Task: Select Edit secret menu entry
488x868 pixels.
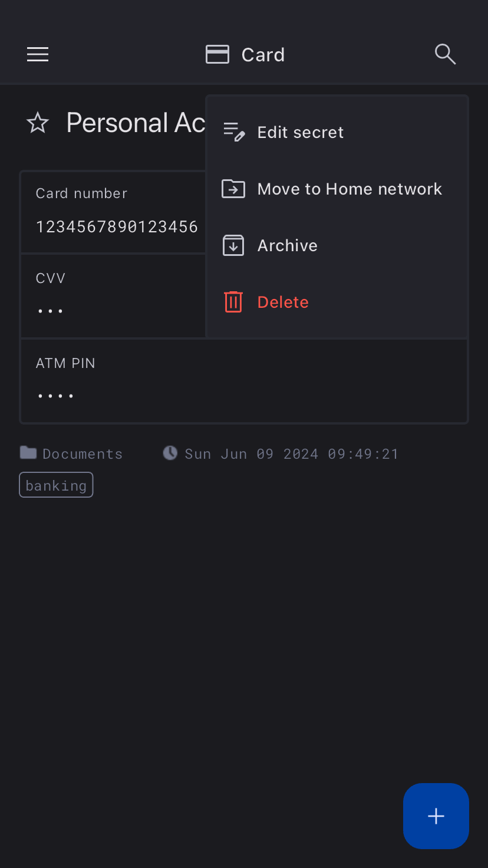Action: pyautogui.click(x=300, y=132)
